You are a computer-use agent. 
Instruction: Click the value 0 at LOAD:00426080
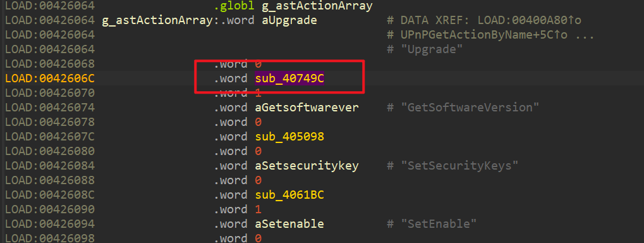point(258,151)
